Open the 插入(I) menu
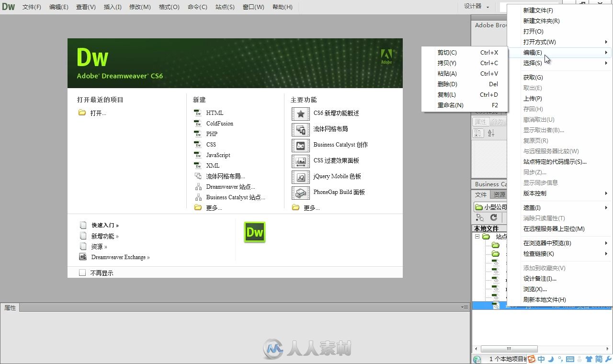Viewport: 613px width, 364px height. click(113, 7)
